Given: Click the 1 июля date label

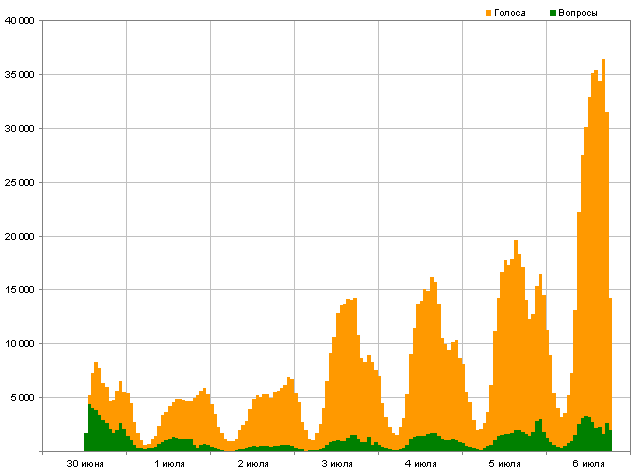Looking at the screenshot, I should (x=169, y=465).
